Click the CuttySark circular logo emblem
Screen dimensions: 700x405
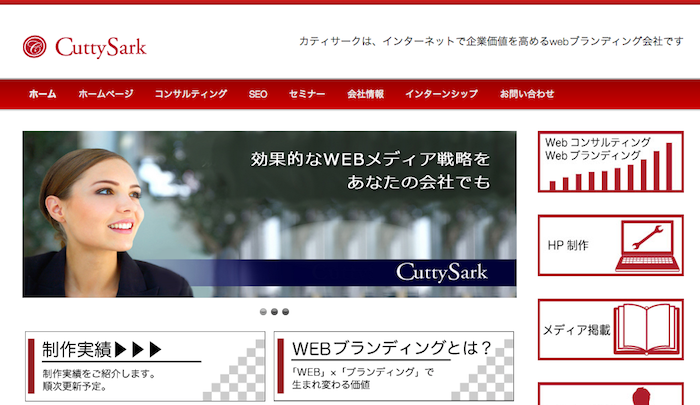pyautogui.click(x=34, y=47)
